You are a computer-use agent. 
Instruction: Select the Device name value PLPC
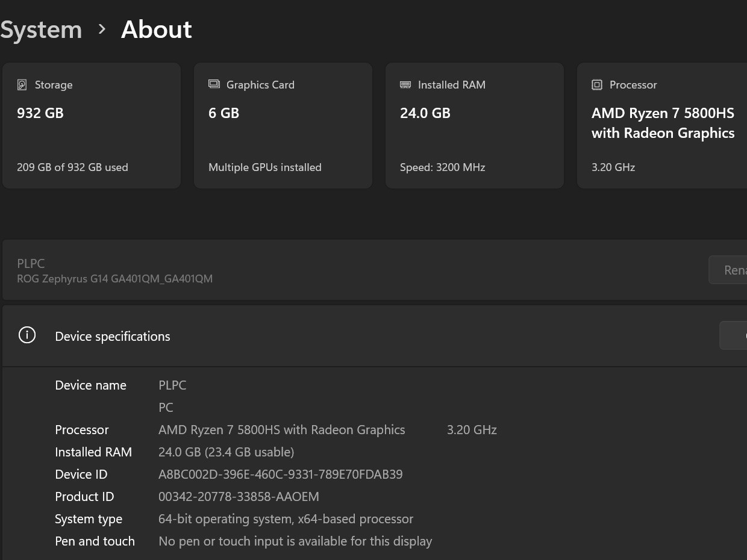172,385
